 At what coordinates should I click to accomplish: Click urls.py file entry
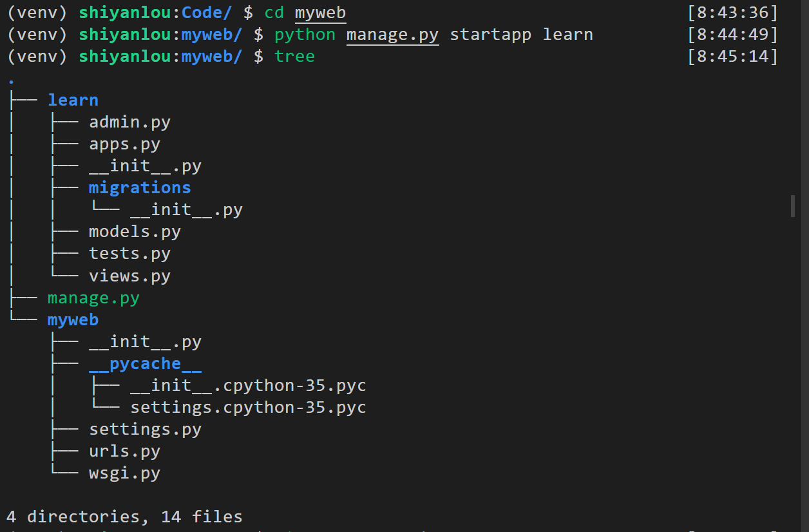[x=124, y=451]
